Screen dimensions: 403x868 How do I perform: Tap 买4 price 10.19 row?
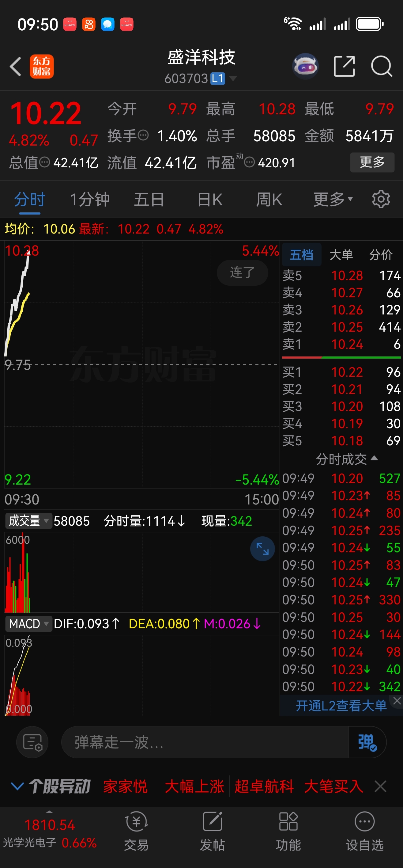341,424
